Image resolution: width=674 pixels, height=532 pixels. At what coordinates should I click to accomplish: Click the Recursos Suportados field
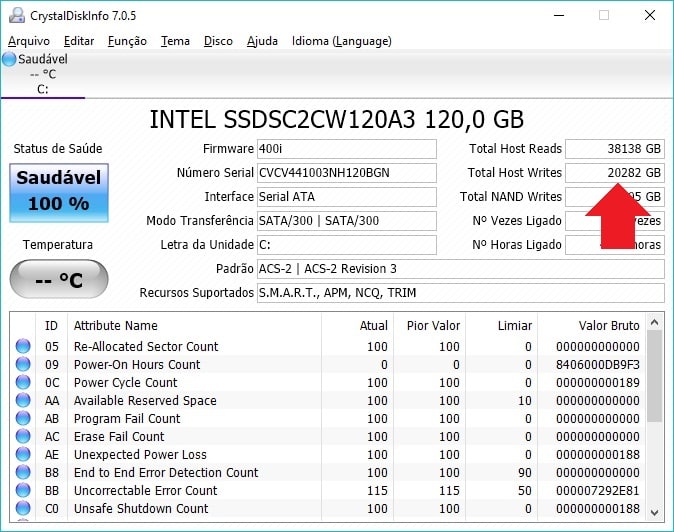461,293
